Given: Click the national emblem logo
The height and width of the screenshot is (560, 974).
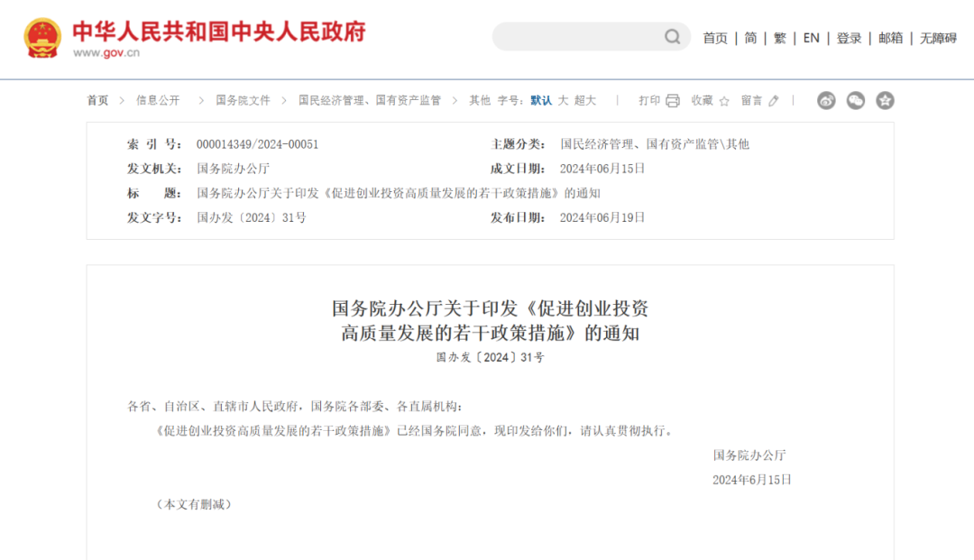Looking at the screenshot, I should click(x=42, y=39).
